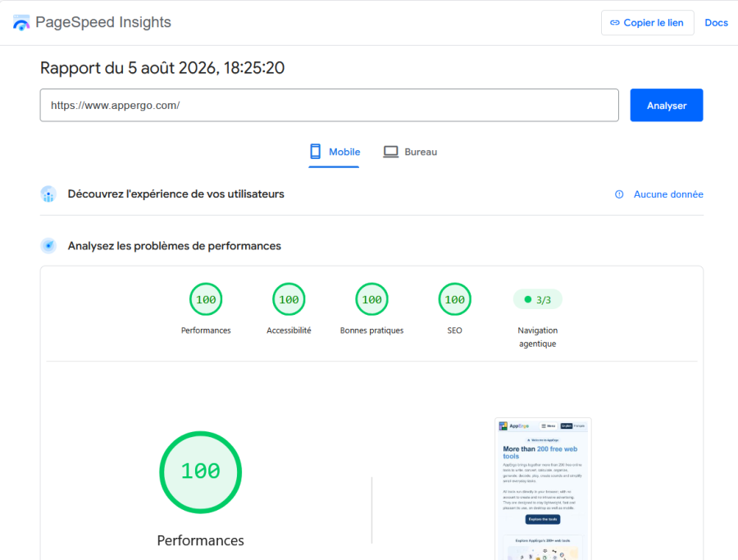738x560 pixels.
Task: Open the AppErgo mobile page screenshot thumbnail
Action: pos(543,489)
